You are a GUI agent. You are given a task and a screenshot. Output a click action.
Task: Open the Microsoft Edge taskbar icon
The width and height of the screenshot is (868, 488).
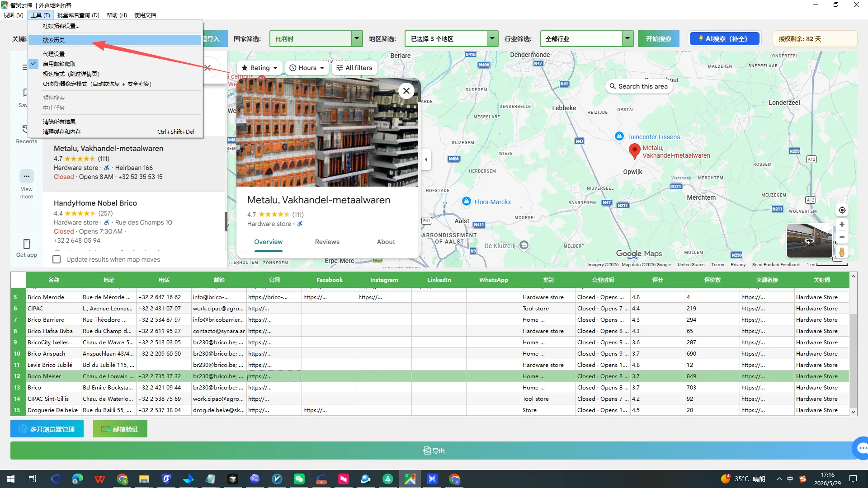point(78,479)
